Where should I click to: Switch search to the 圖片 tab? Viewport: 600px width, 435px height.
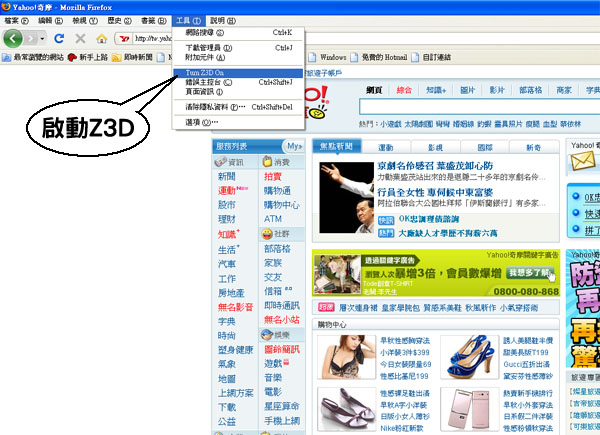pyautogui.click(x=467, y=90)
